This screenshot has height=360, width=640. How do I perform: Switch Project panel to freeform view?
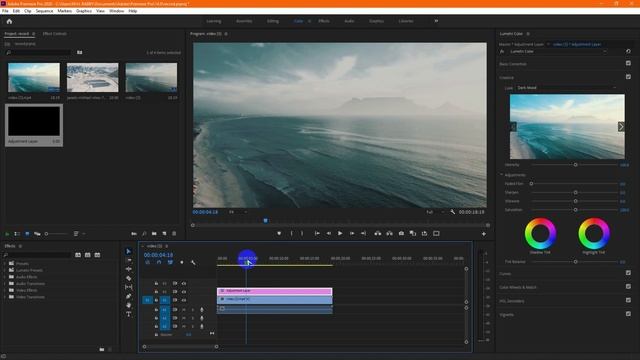pos(37,234)
